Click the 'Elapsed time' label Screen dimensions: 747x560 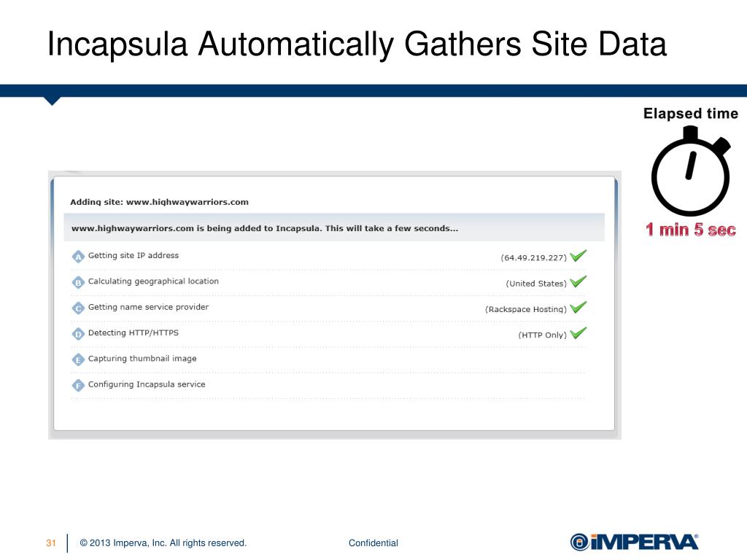click(x=691, y=113)
